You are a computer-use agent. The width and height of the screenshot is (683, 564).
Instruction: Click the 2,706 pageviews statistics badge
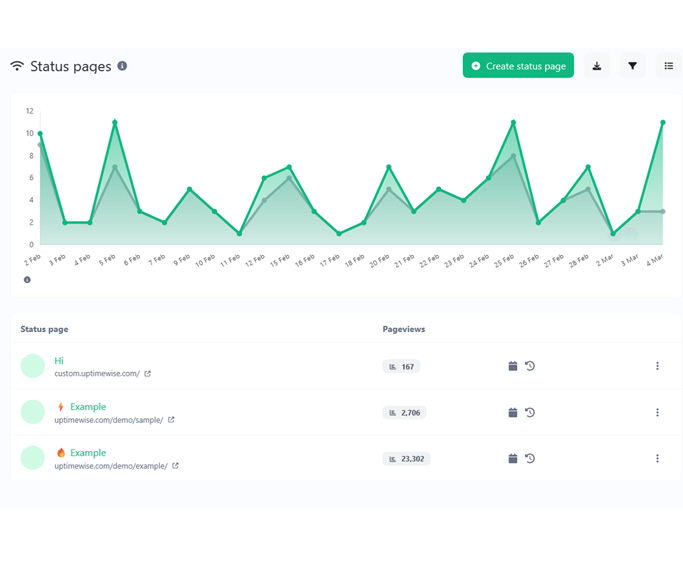pyautogui.click(x=404, y=412)
